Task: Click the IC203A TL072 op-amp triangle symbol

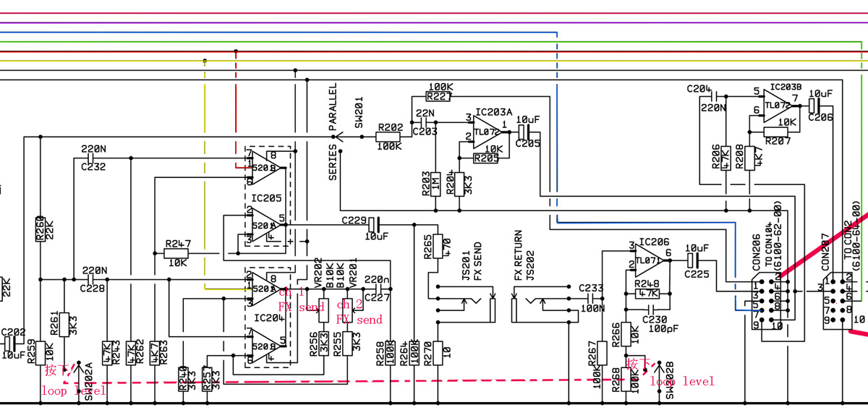Action: tap(488, 131)
